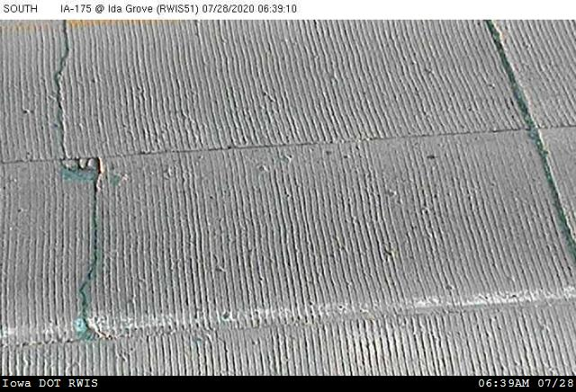Click the SOUTH direction label

[18, 8]
